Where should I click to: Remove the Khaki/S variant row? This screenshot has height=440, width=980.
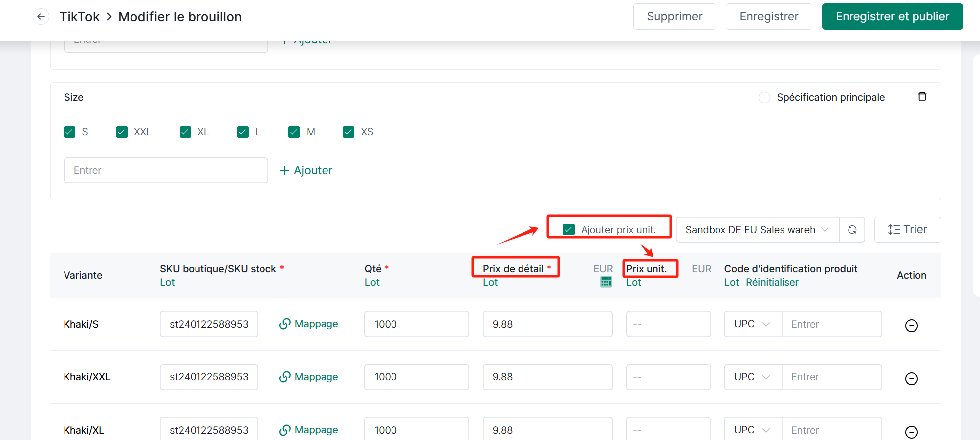point(911,326)
